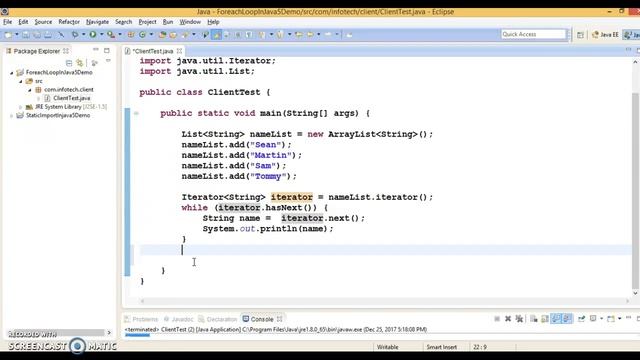Click the Open Task folder icon
Screen dimensions: 640x360
click(173, 35)
